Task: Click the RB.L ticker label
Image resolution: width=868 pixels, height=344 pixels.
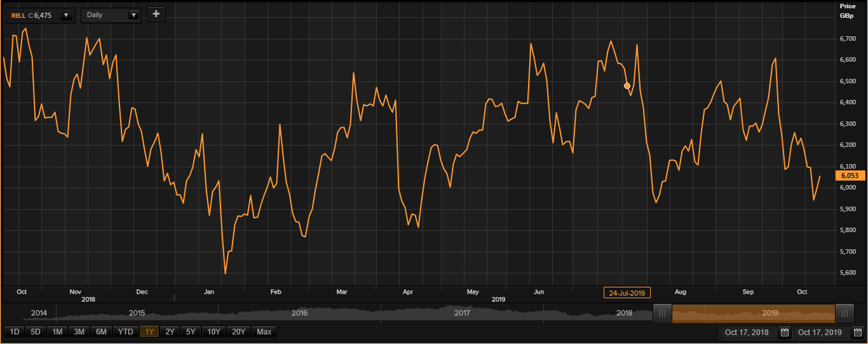Action: tap(17, 15)
